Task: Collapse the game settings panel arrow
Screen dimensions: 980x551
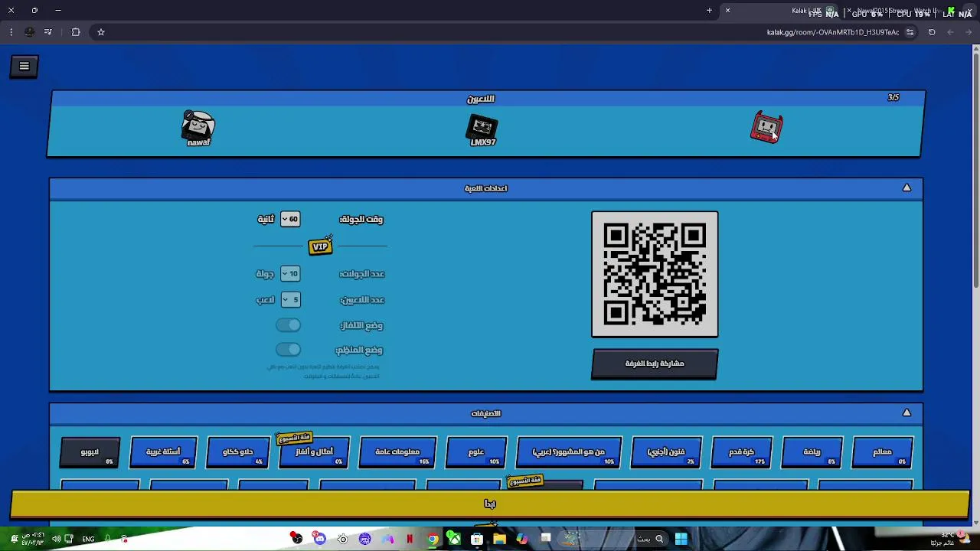Action: 906,187
